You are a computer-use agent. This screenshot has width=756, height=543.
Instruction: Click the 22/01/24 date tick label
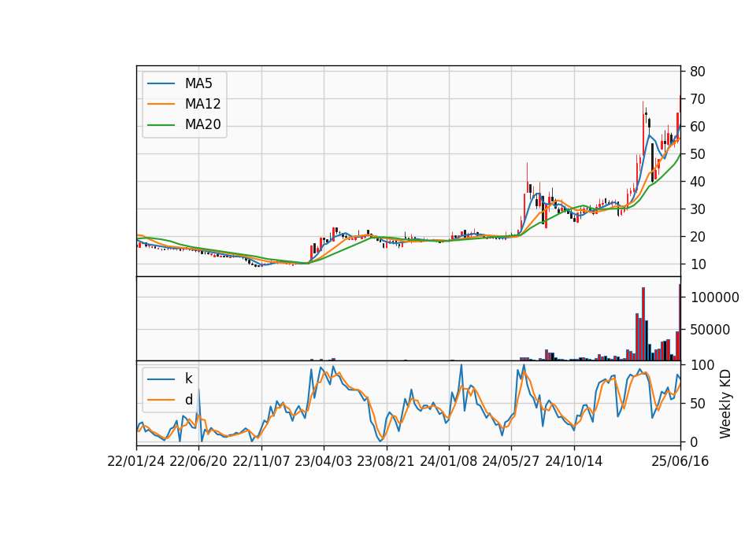pyautogui.click(x=136, y=461)
